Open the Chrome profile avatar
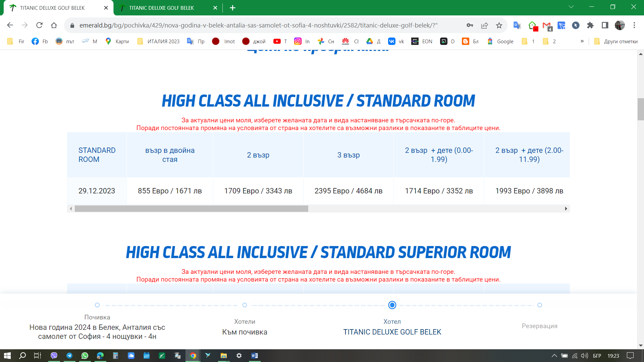This screenshot has width=644, height=362. tap(620, 25)
